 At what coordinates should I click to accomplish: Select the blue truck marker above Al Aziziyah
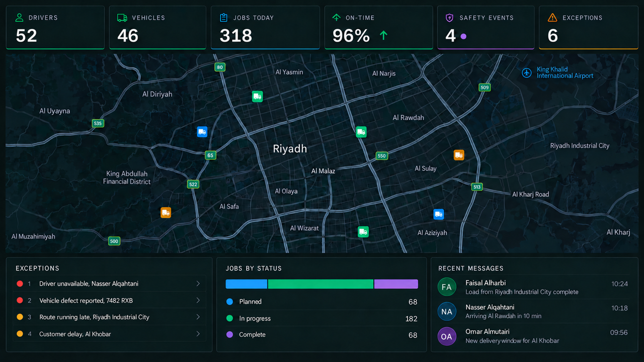click(x=439, y=214)
